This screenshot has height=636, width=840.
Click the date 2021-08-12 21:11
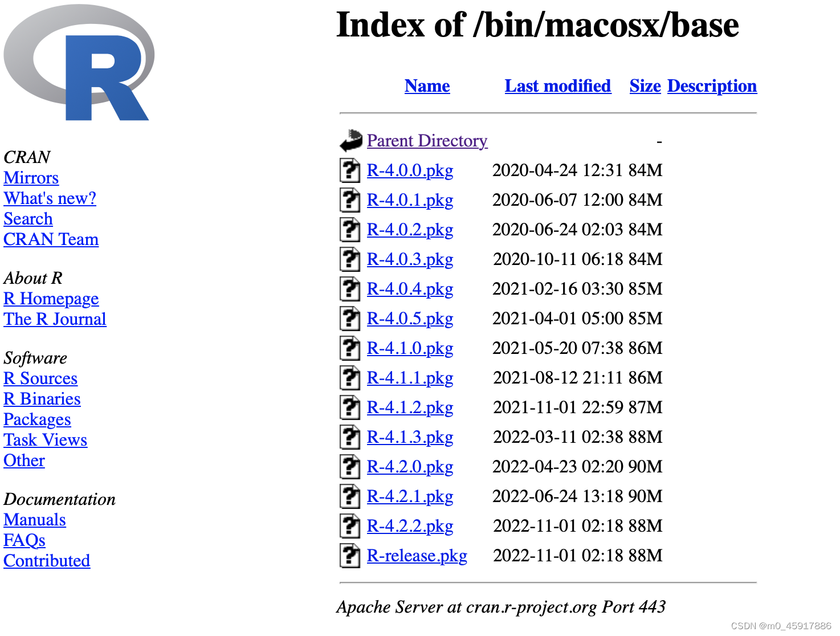coord(558,378)
